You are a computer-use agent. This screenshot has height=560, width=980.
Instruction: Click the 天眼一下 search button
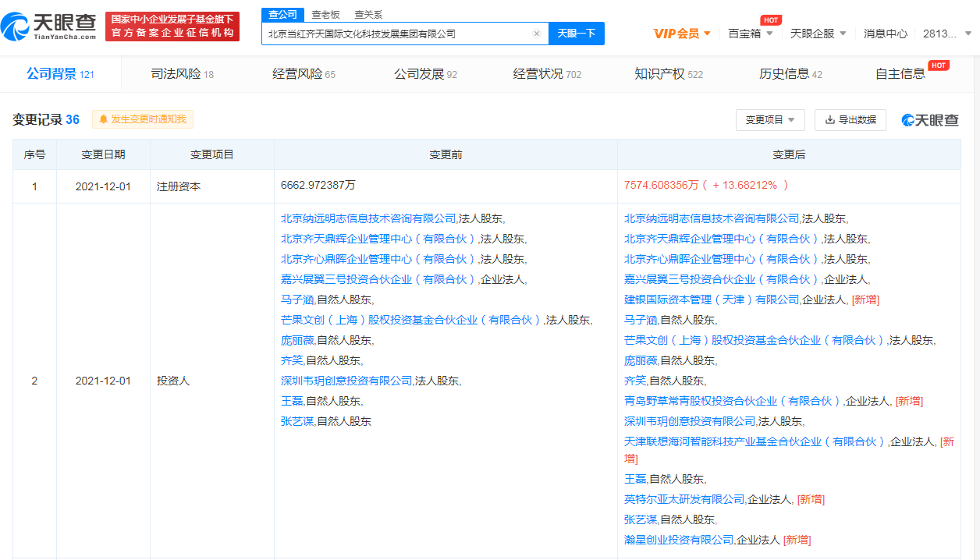(x=576, y=34)
